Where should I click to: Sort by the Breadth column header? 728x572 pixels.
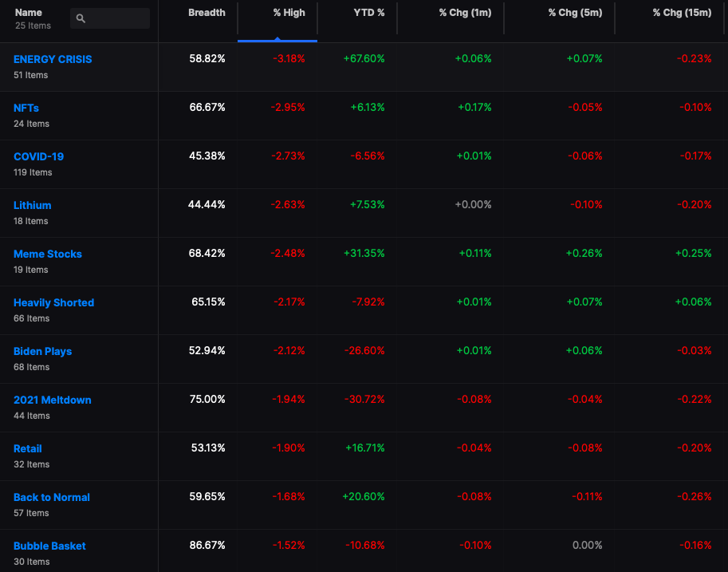pos(207,13)
